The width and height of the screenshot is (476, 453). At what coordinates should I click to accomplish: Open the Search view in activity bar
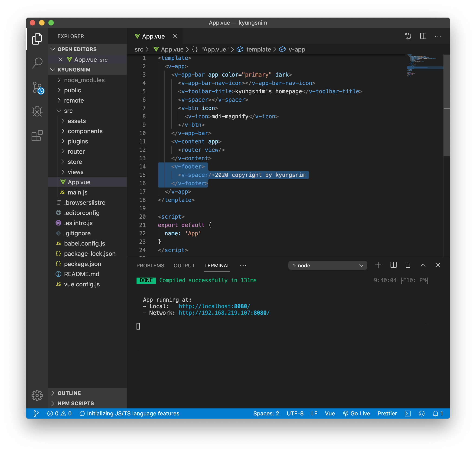(37, 63)
